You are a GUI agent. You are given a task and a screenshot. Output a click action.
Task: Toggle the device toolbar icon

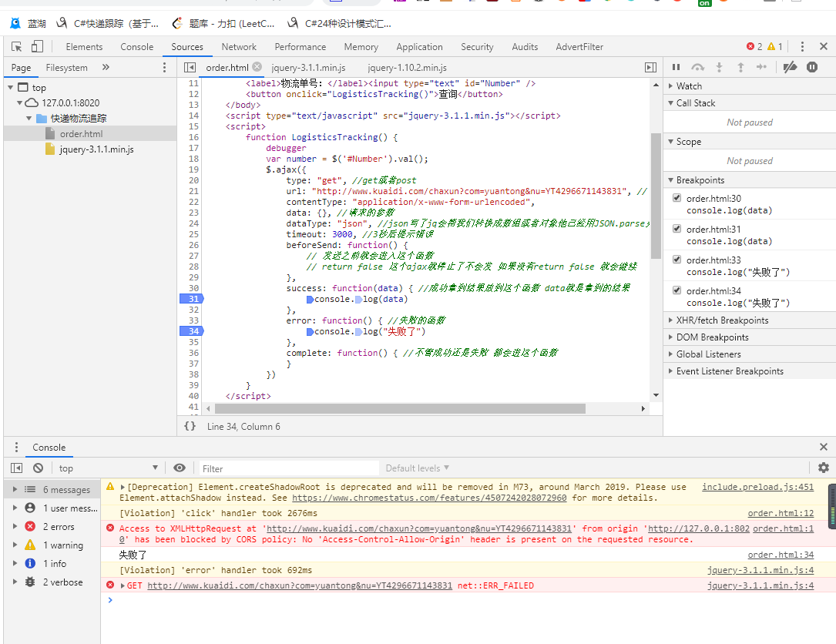tap(37, 46)
